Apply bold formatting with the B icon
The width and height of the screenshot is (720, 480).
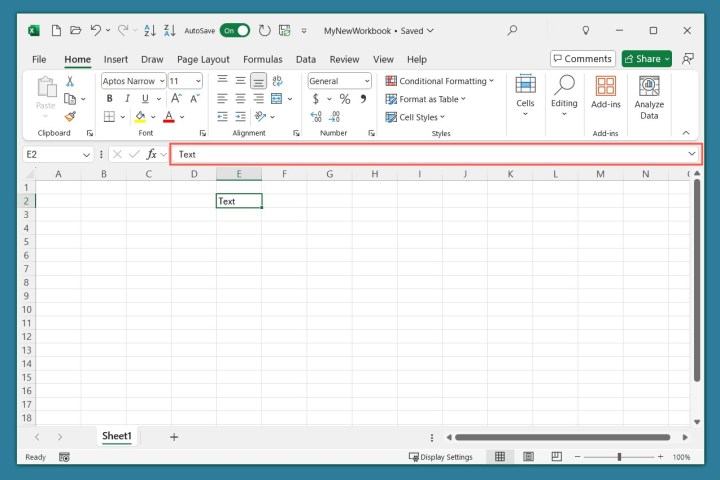110,99
